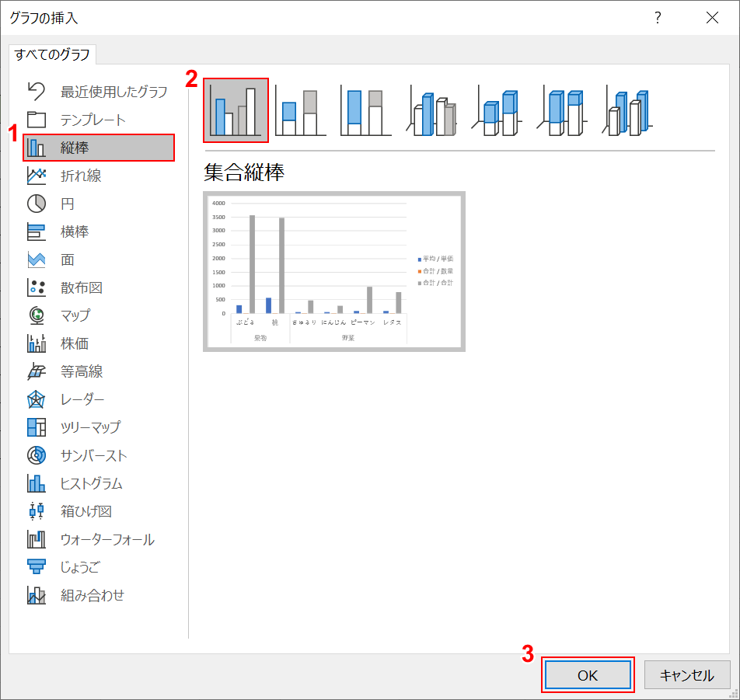Image resolution: width=740 pixels, height=700 pixels.
Task: Open 最近使用したグラフ recent charts
Action: pos(113,92)
